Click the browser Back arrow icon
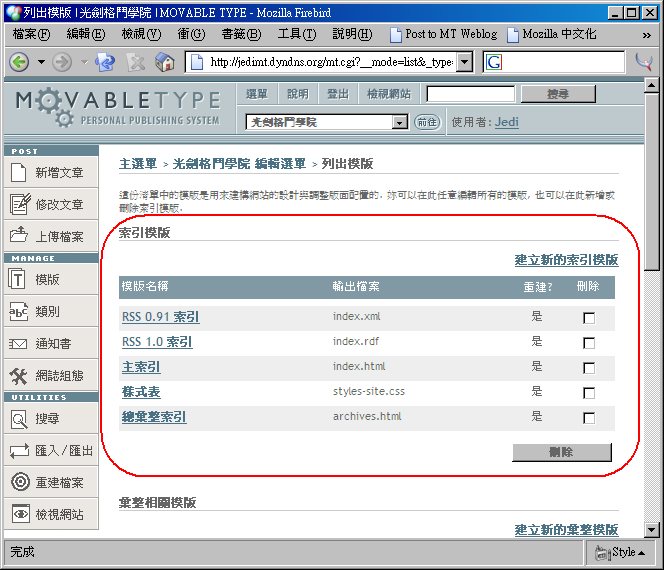The image size is (664, 570). pos(19,62)
